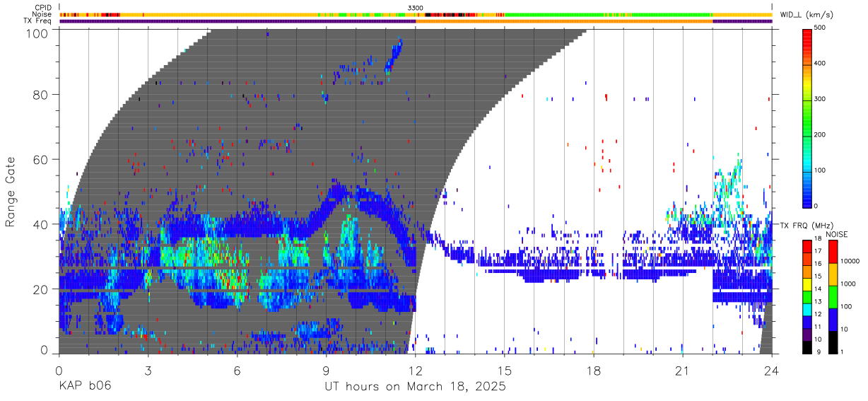This screenshot has height=401, width=868.
Task: Click the Noise row label
Action: click(x=42, y=14)
